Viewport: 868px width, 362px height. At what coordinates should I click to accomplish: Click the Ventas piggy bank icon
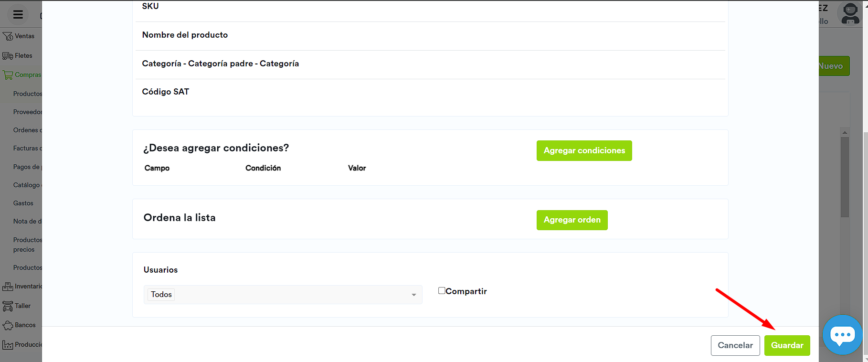point(8,36)
